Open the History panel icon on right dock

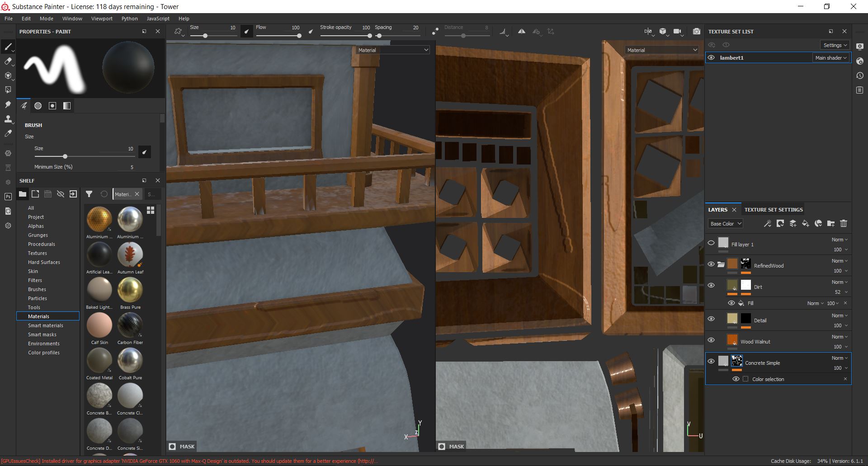(x=860, y=75)
